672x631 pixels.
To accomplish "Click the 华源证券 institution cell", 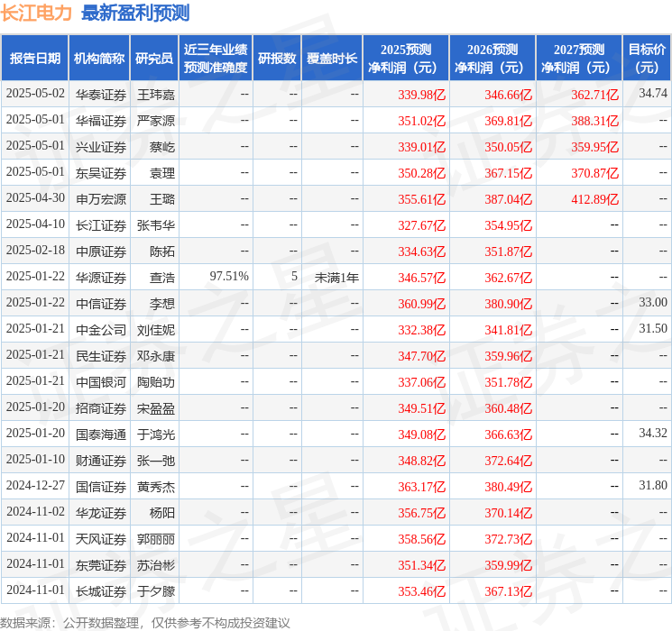I will (x=101, y=278).
